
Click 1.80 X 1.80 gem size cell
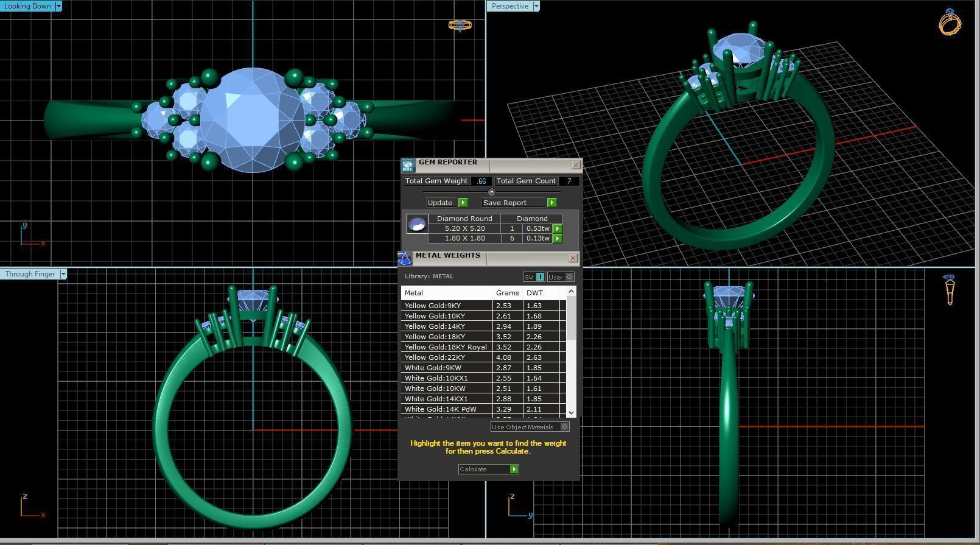[464, 238]
